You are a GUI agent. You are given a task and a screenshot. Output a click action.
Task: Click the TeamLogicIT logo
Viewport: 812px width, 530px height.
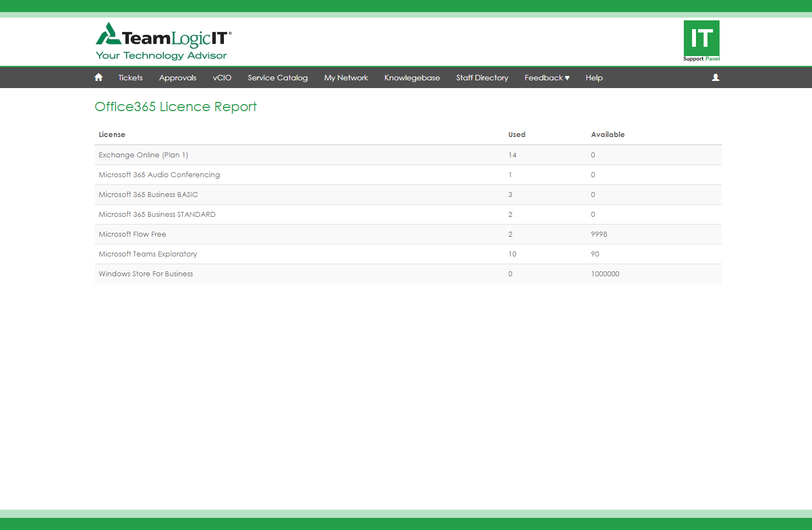163,41
